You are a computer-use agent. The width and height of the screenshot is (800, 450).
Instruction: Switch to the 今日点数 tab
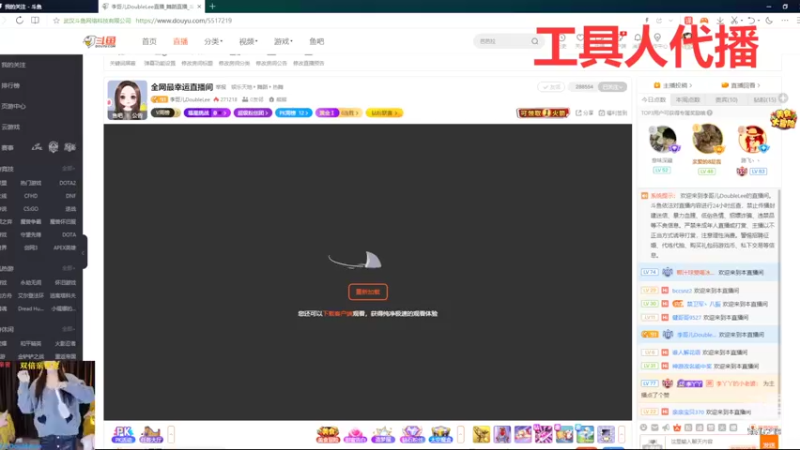[x=654, y=99]
